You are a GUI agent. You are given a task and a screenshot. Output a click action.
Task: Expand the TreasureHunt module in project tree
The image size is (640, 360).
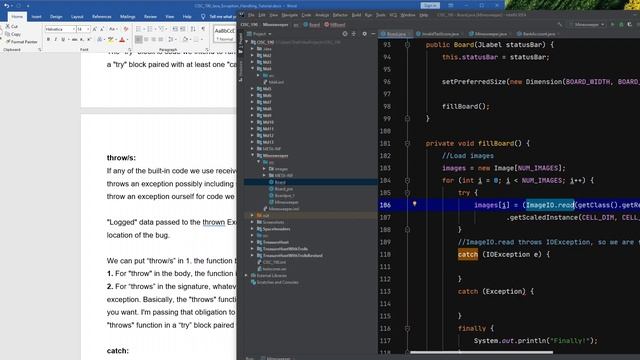252,242
